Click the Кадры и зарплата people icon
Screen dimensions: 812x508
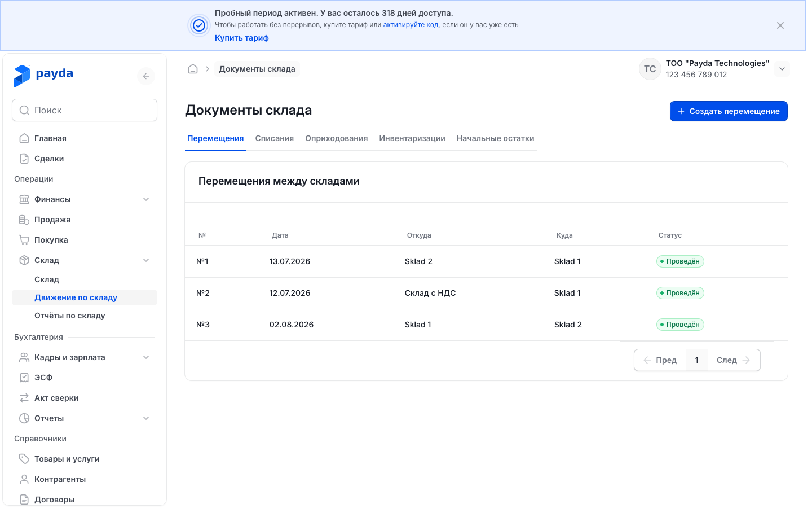pyautogui.click(x=24, y=357)
